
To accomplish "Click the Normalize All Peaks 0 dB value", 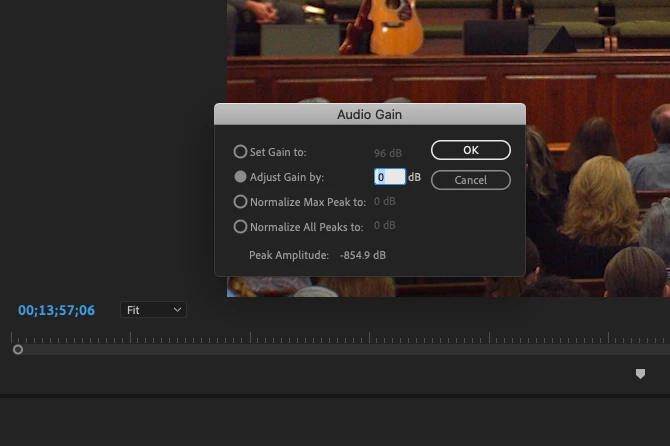I will (x=385, y=225).
